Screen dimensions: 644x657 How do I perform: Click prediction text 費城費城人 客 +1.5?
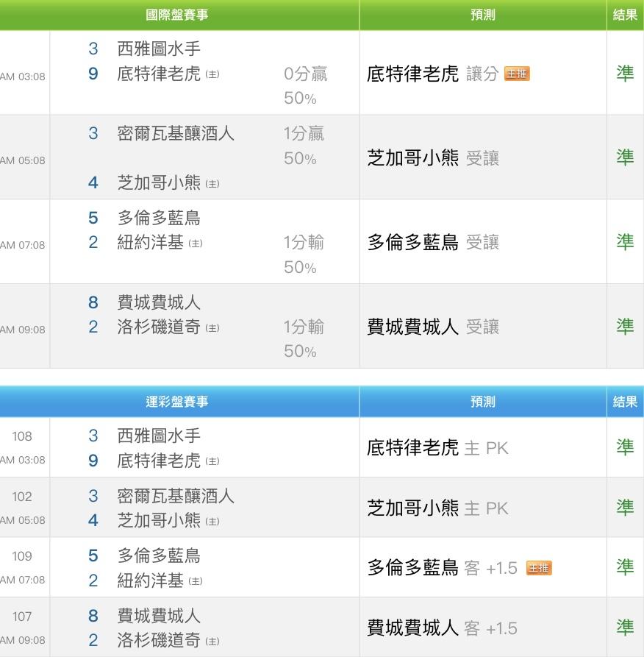[x=442, y=628]
